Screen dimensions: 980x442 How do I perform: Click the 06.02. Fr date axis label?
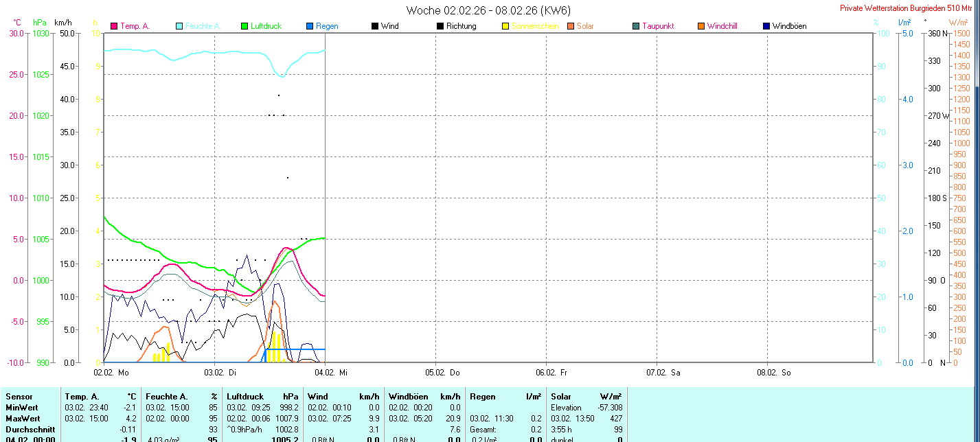click(554, 373)
